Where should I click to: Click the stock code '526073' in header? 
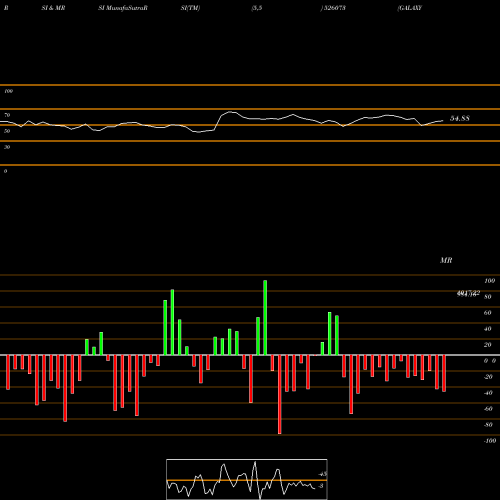pyautogui.click(x=335, y=8)
